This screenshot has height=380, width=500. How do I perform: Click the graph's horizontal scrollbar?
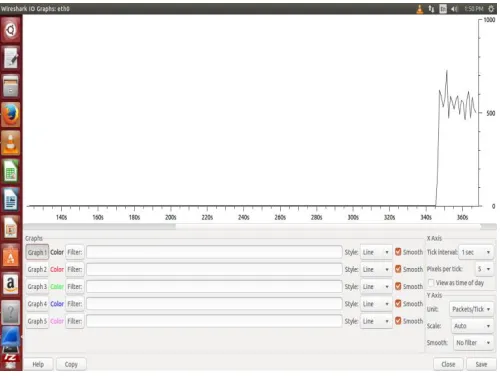click(260, 227)
